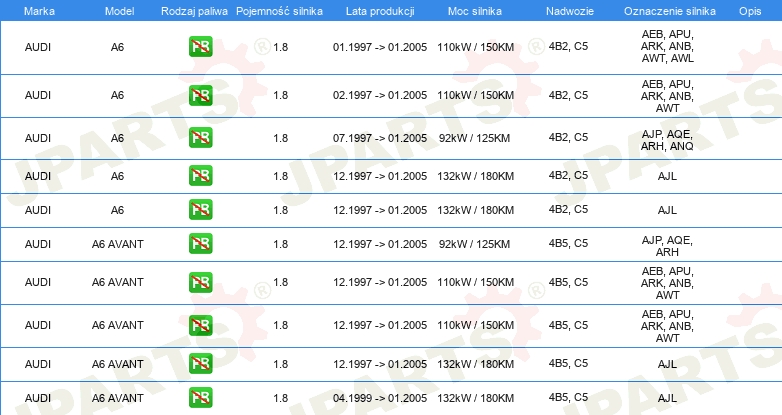This screenshot has width=782, height=415.
Task: Click the Opis column header
Action: [750, 11]
